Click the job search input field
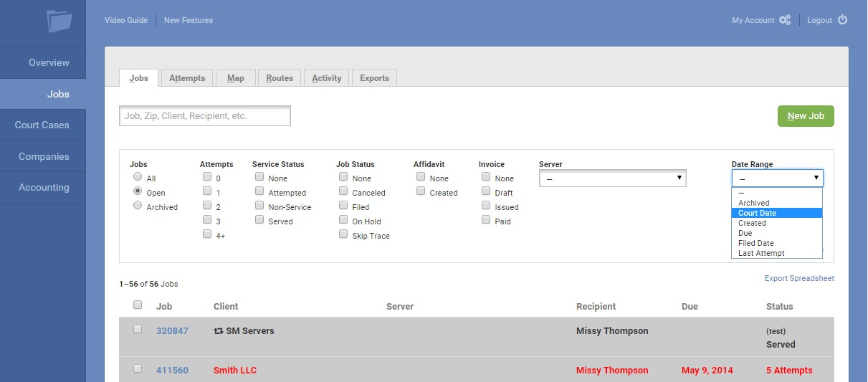The image size is (868, 382). click(x=205, y=115)
